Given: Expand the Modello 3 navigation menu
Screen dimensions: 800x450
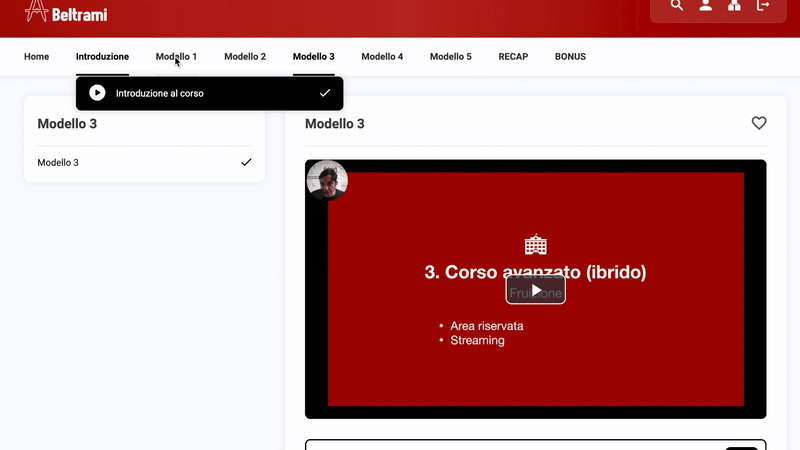Looking at the screenshot, I should [313, 57].
